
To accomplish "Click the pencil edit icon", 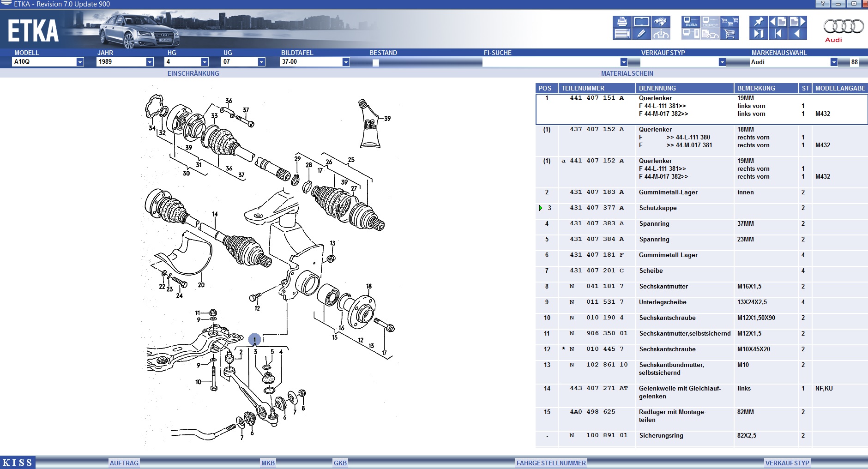I will [641, 34].
